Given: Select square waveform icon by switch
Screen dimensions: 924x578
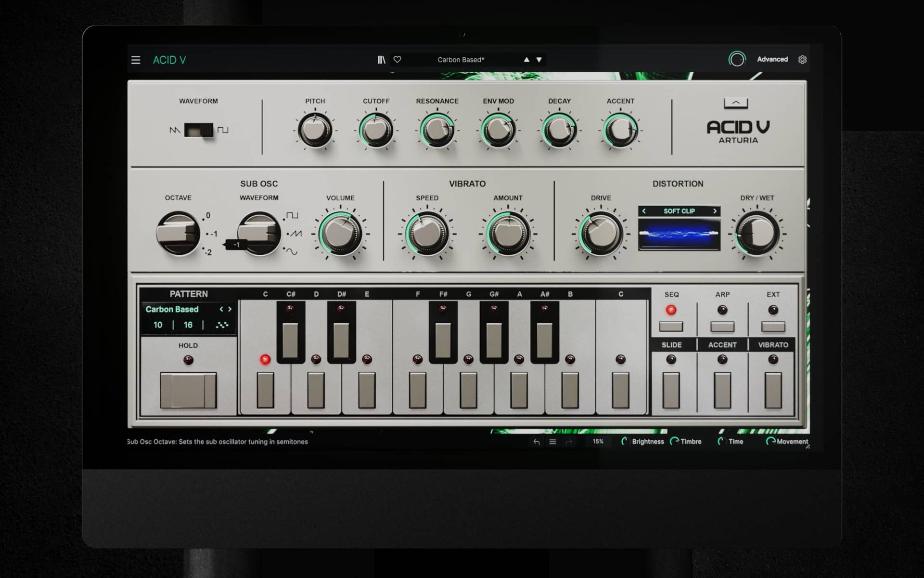Looking at the screenshot, I should (223, 130).
